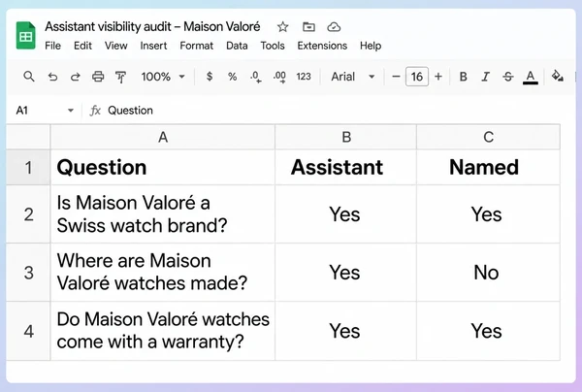Select cell "Where are Maison Valoré watches made?"
This screenshot has height=392, width=582.
[163, 273]
